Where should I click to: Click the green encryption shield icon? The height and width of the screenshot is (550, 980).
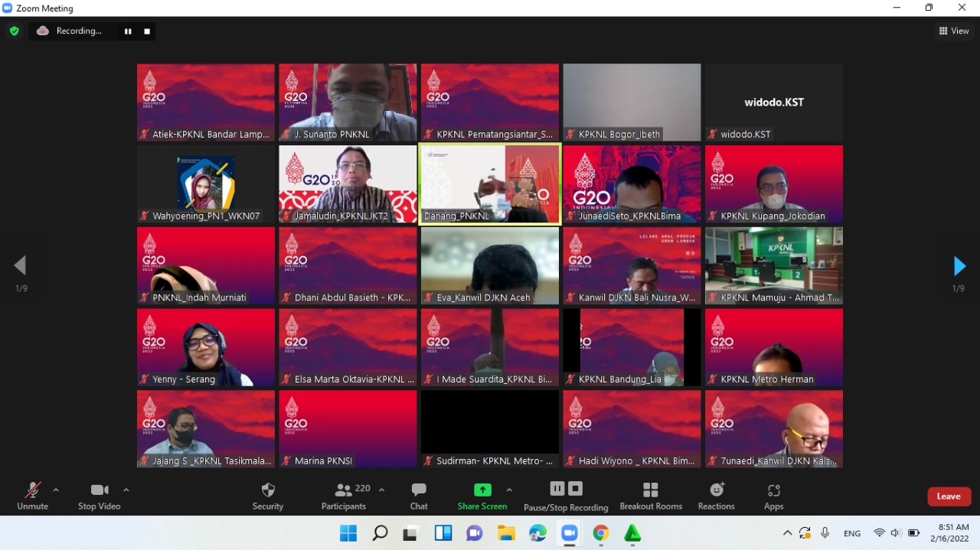coord(14,31)
